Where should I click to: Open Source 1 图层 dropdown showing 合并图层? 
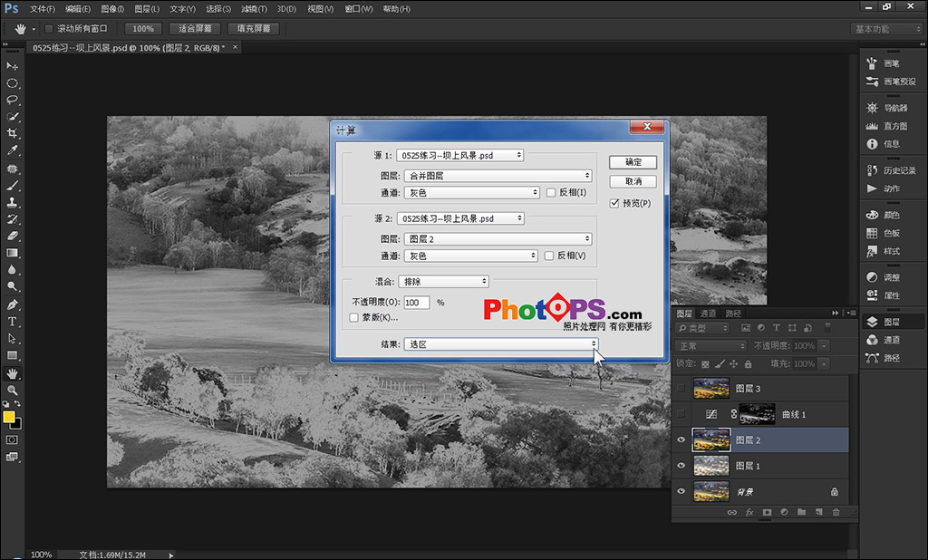498,176
